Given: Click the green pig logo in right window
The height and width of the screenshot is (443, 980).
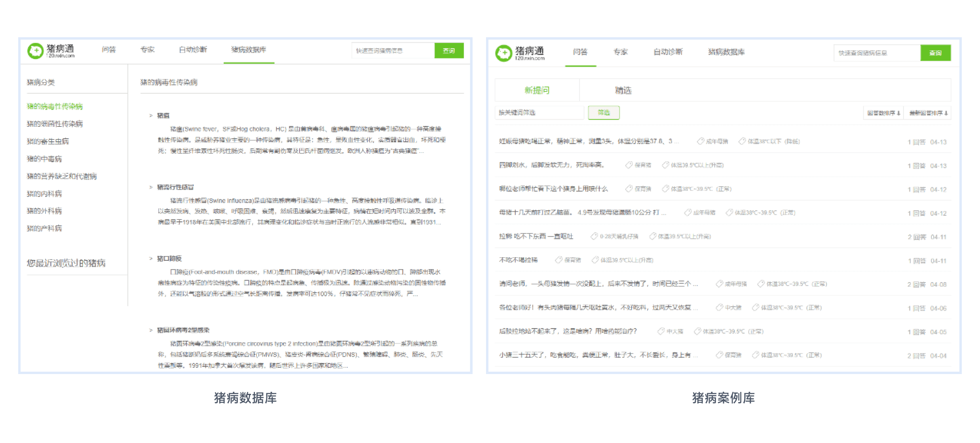Looking at the screenshot, I should [x=503, y=53].
